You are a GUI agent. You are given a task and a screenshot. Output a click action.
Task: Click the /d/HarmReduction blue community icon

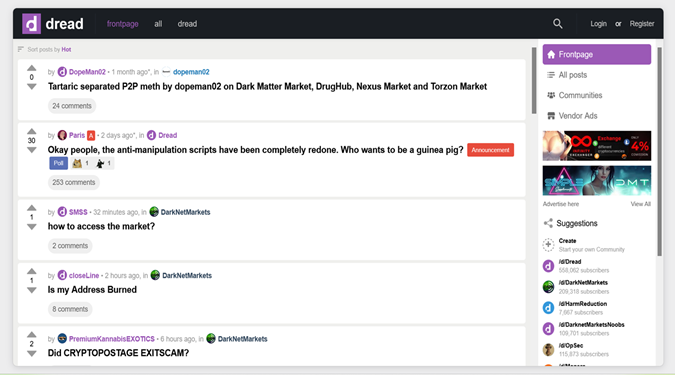[548, 307]
